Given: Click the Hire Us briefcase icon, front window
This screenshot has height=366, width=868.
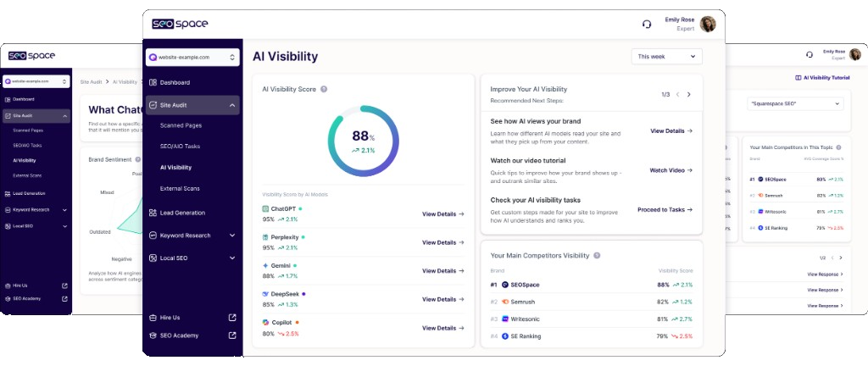Looking at the screenshot, I should tap(153, 318).
